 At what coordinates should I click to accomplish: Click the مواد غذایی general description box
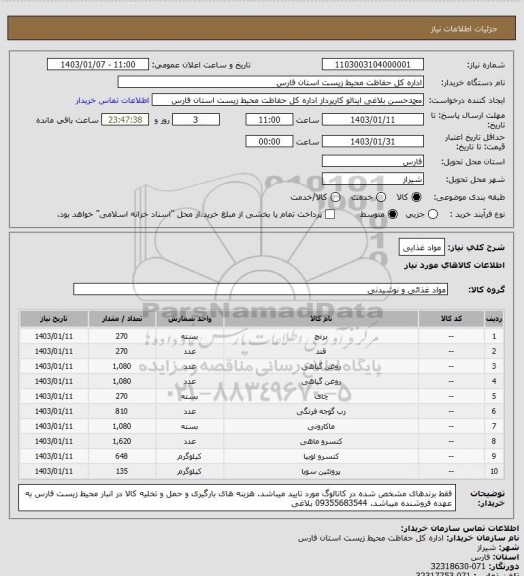click(422, 248)
